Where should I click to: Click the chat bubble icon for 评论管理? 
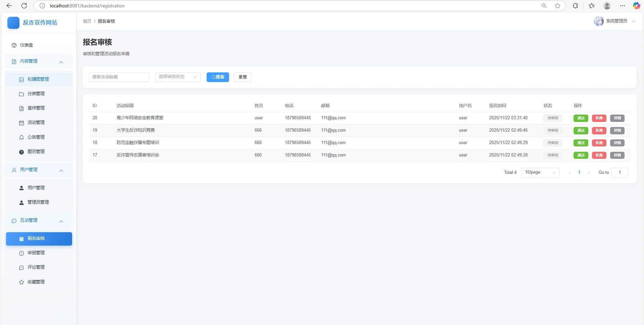(21, 267)
